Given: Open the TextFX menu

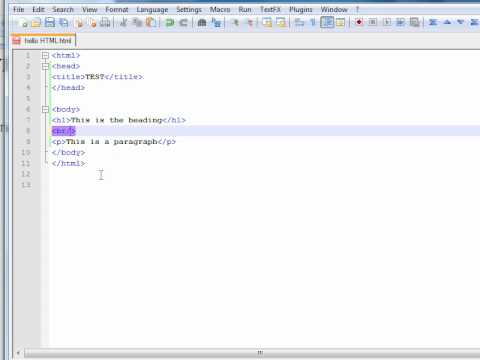Looking at the screenshot, I should click(x=270, y=9).
